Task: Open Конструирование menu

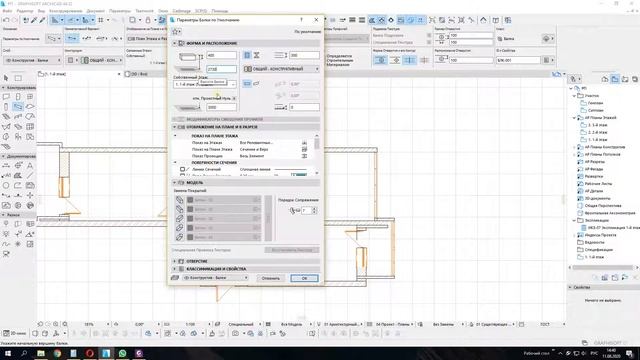Action: pyautogui.click(x=65, y=11)
